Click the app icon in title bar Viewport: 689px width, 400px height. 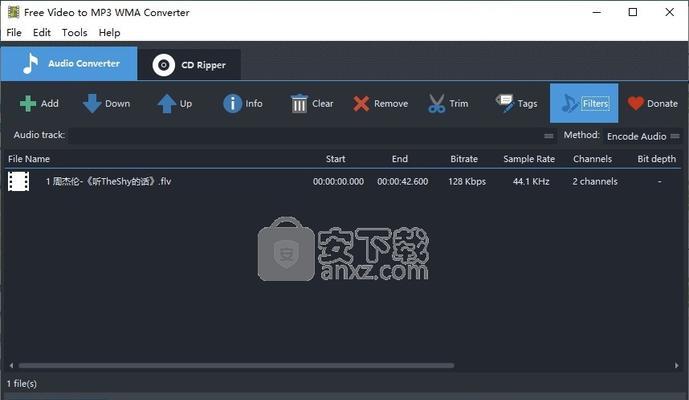13,12
